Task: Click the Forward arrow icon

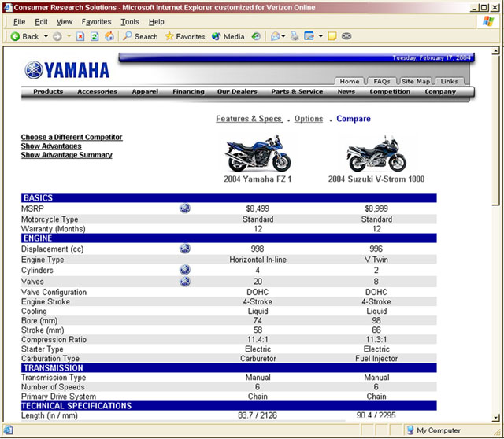Action: (57, 37)
